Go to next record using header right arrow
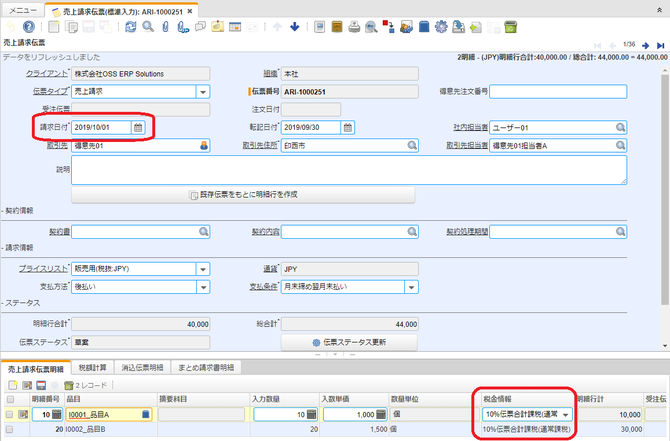The width and height of the screenshot is (670, 441). [645, 45]
